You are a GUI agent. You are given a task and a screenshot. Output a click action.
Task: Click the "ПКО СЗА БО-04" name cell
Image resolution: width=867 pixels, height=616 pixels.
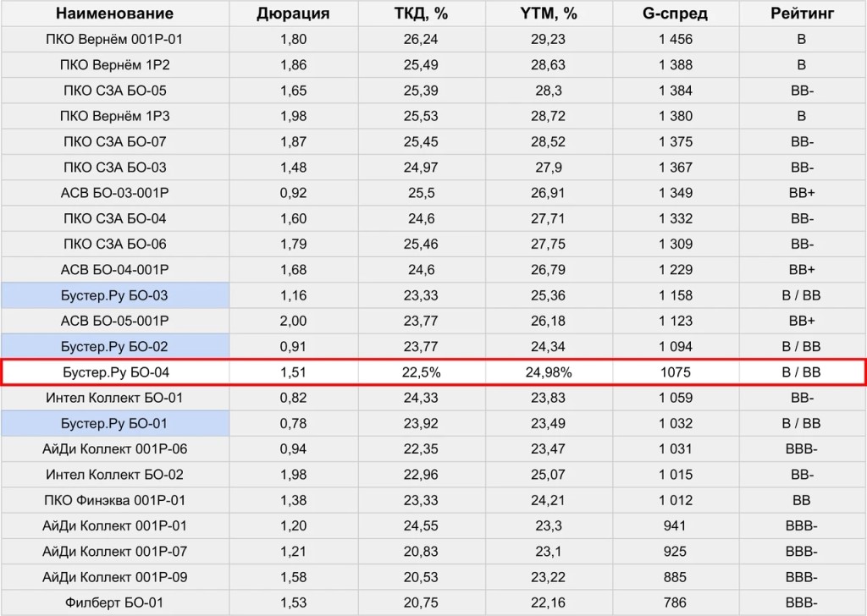tap(114, 218)
